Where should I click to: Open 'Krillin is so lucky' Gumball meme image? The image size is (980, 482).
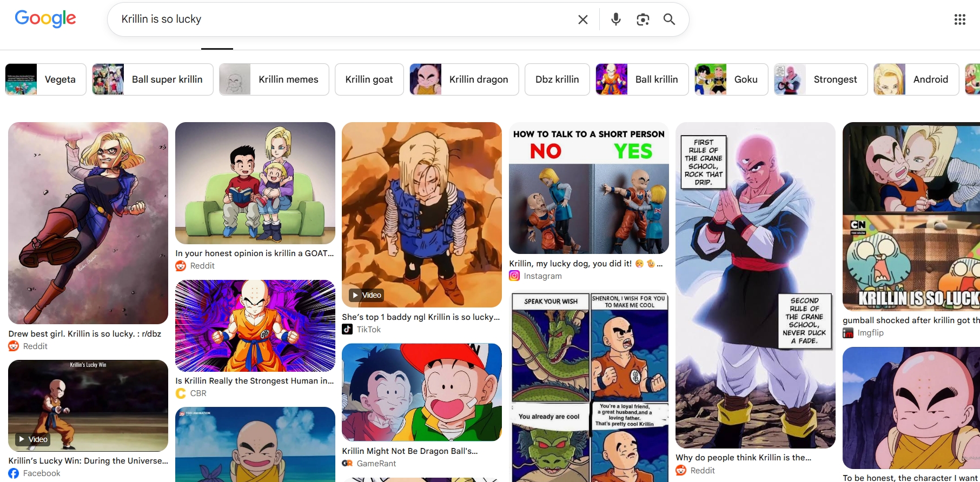point(911,217)
